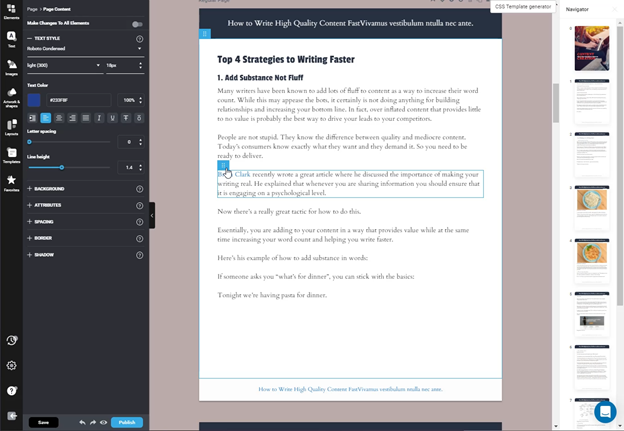624x431 pixels.
Task: Adjust the font size stepper arrows
Action: (x=140, y=65)
